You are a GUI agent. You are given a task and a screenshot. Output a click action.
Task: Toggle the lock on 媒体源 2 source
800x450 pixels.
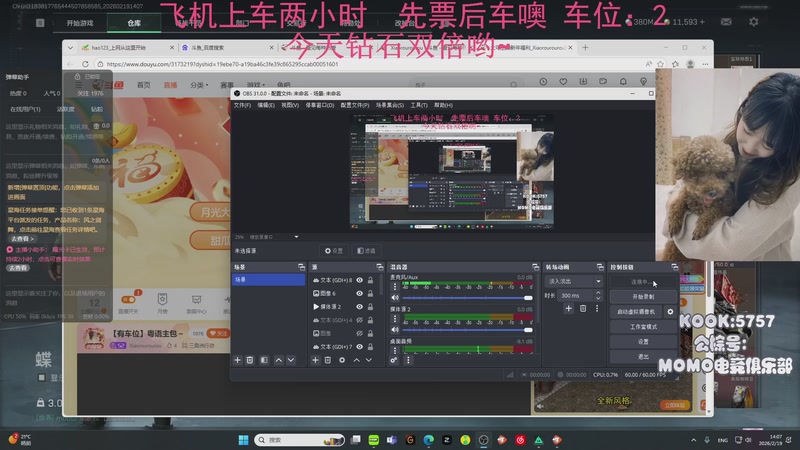point(370,307)
